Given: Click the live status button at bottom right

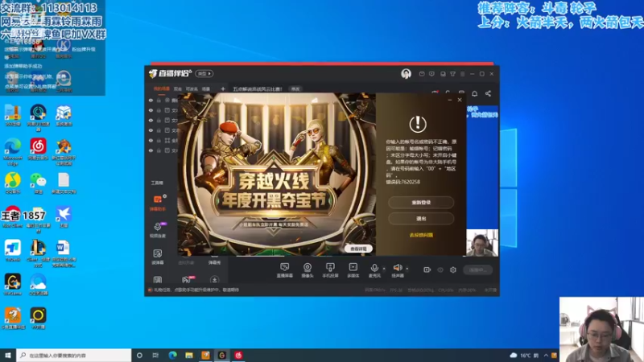Looking at the screenshot, I should click(477, 269).
